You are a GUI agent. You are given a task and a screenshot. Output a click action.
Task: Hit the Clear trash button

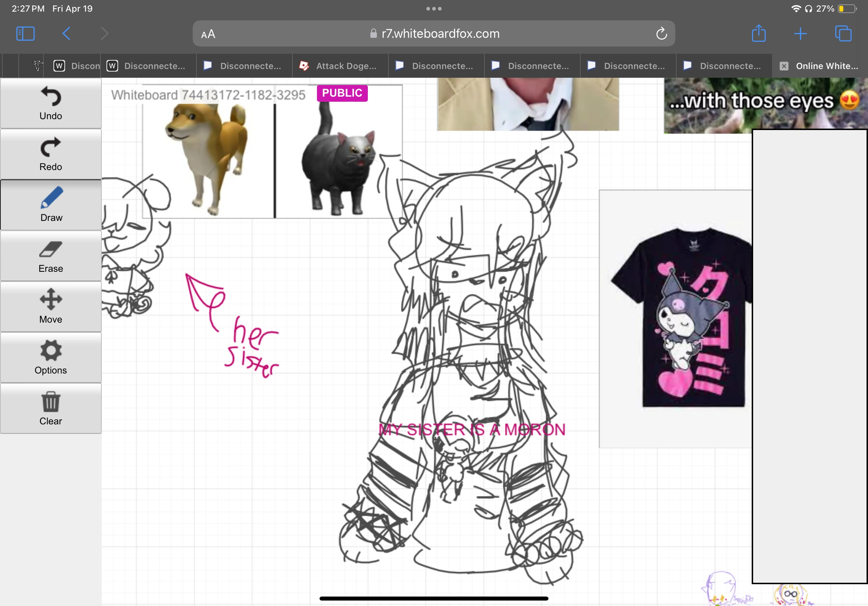coord(51,408)
